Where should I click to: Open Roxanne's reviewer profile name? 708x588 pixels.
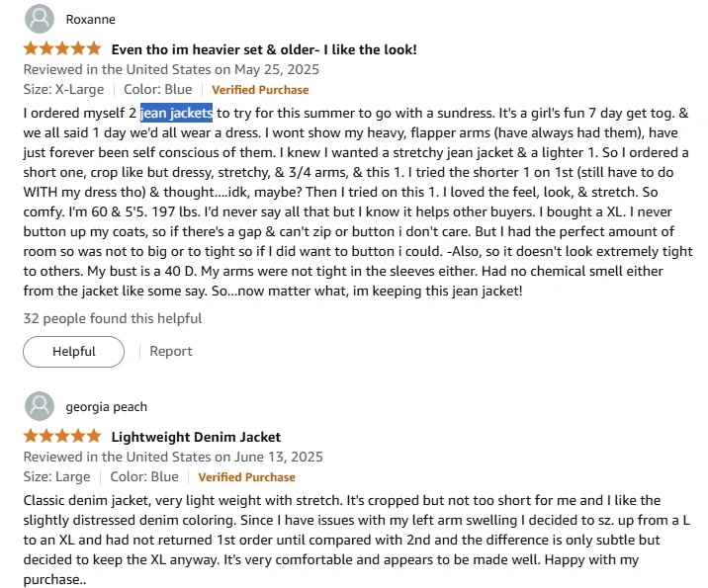click(90, 19)
